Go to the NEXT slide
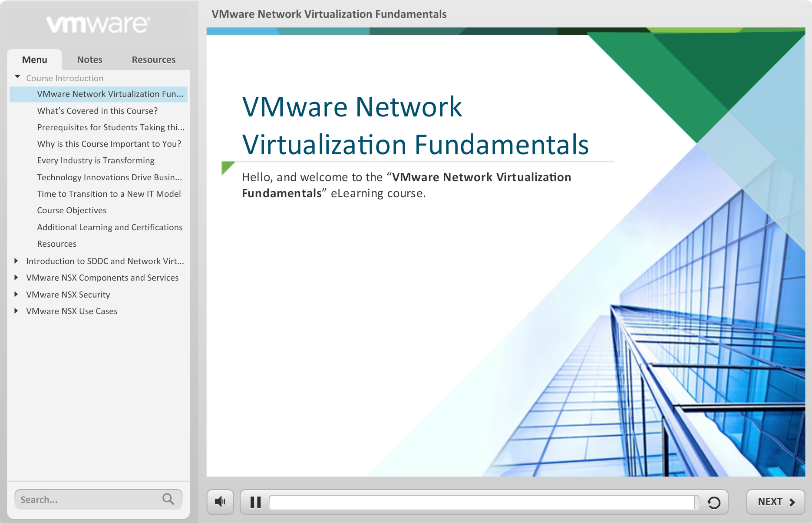 click(x=776, y=502)
